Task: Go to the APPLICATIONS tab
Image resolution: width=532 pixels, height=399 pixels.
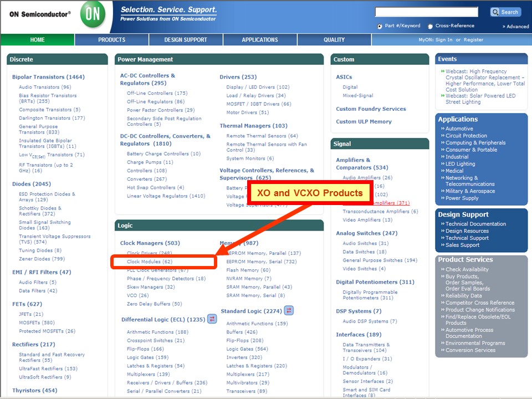Action: click(x=260, y=40)
